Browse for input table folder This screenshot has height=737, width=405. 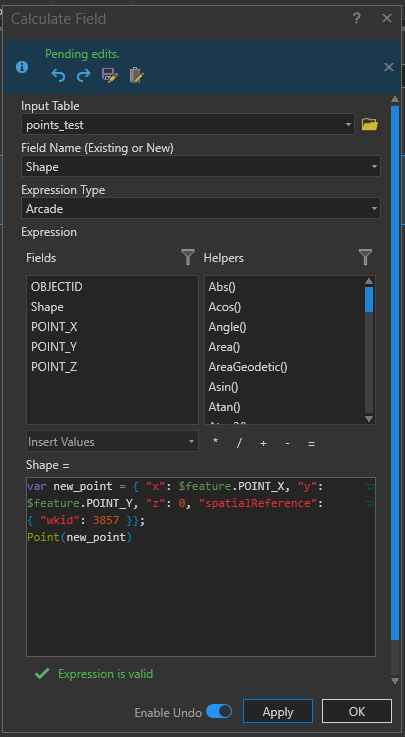370,125
